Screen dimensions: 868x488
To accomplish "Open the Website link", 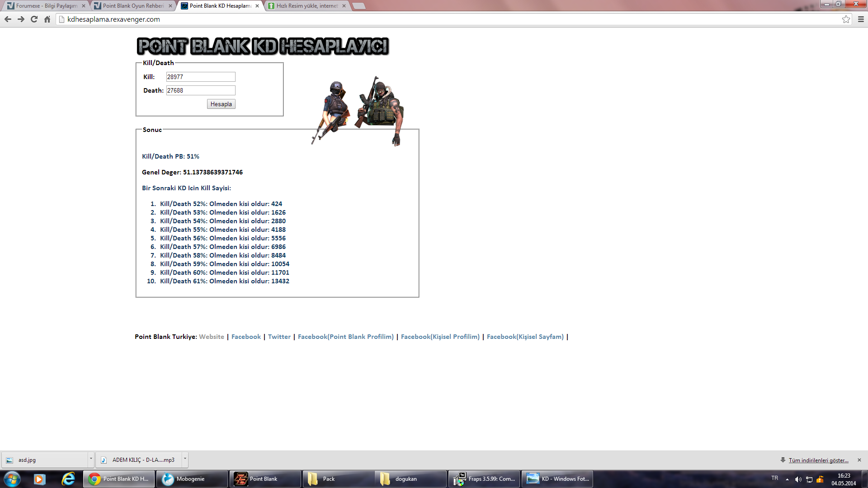I will click(x=212, y=337).
